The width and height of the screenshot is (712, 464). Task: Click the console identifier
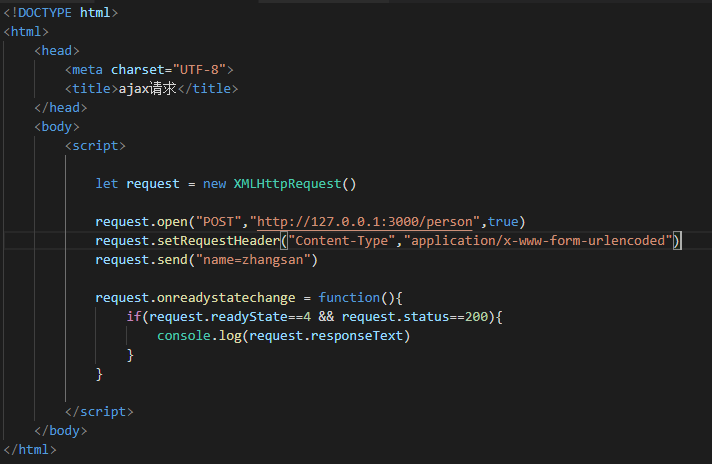coord(184,336)
